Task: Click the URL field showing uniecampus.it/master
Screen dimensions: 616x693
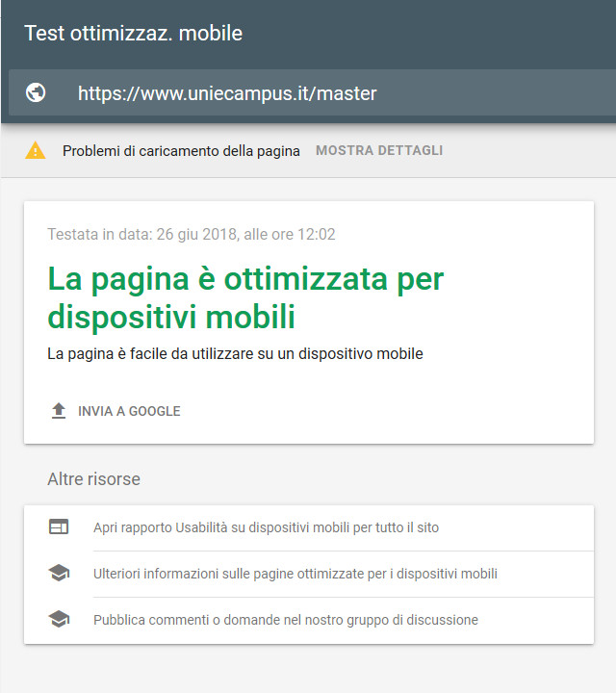Action: 312,92
